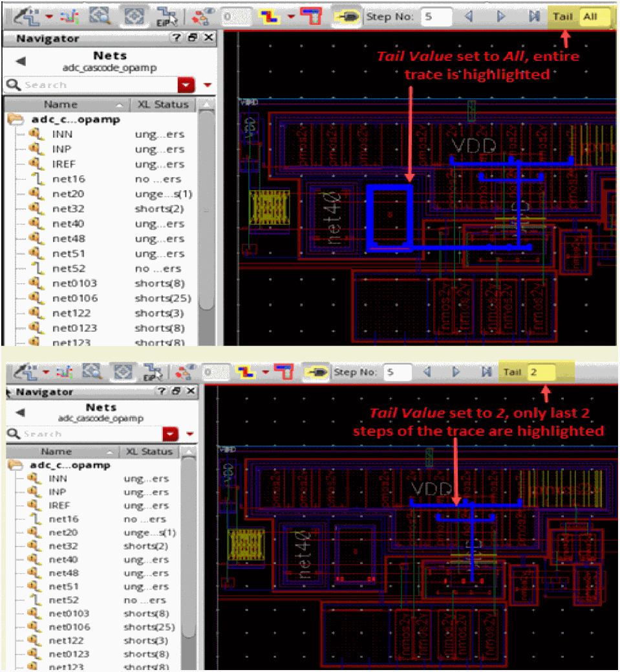Click the red T-shaped shape icon in the Tail 2 toolbar

284,371
